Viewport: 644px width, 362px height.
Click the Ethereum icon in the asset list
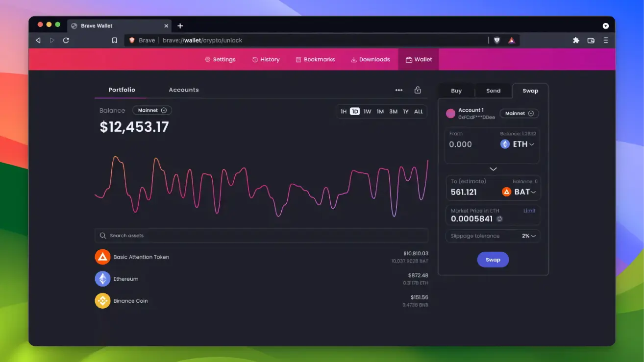[102, 278]
